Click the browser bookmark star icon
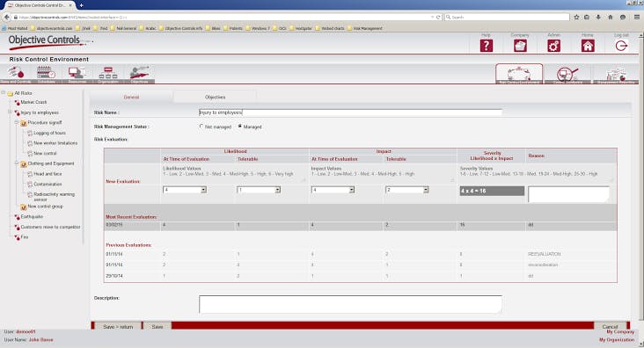644x348 pixels. pos(576,18)
